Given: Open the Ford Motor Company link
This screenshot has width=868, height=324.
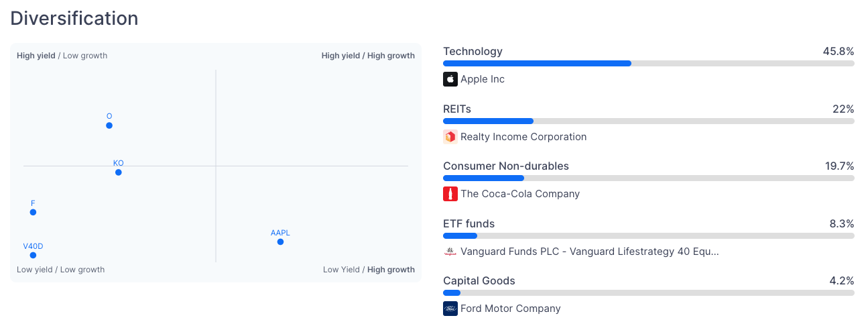Looking at the screenshot, I should click(x=511, y=309).
